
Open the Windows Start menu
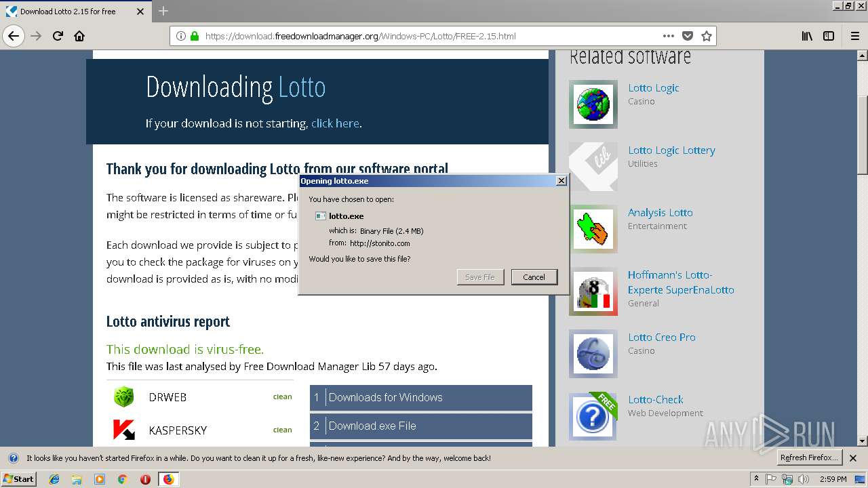[18, 479]
